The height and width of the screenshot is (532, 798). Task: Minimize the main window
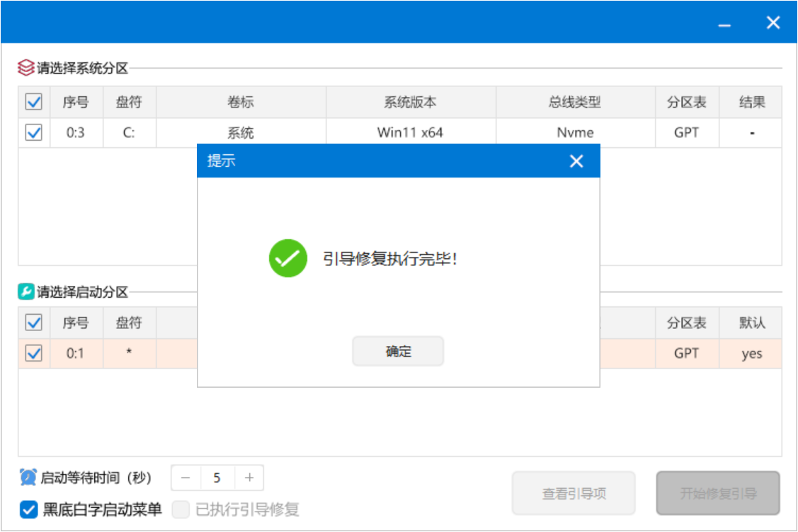[724, 23]
